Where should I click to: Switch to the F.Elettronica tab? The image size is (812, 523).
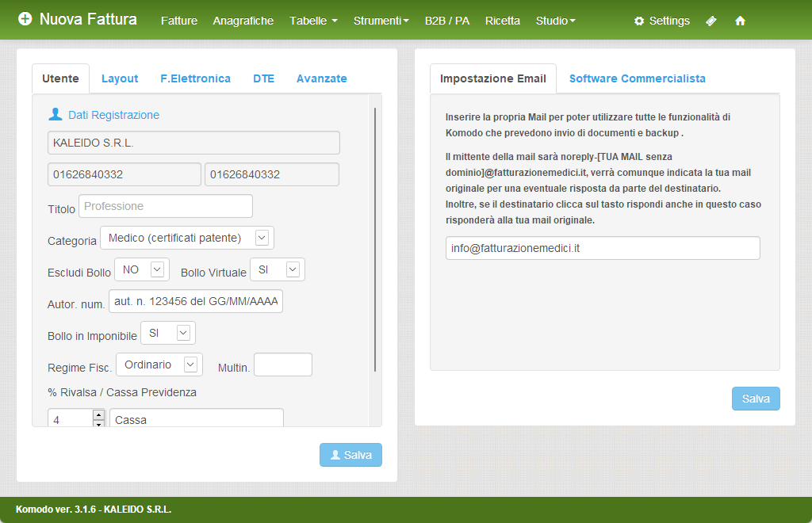195,78
